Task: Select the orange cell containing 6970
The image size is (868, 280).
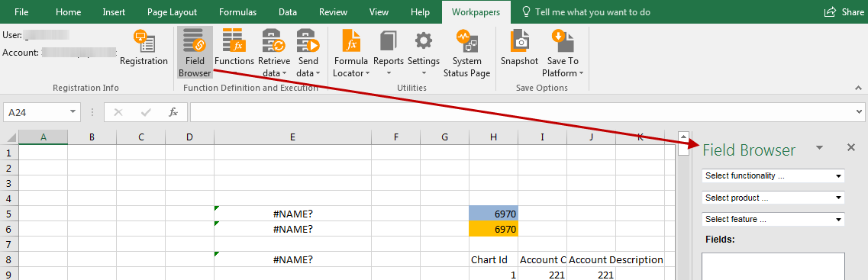Action: [x=493, y=229]
